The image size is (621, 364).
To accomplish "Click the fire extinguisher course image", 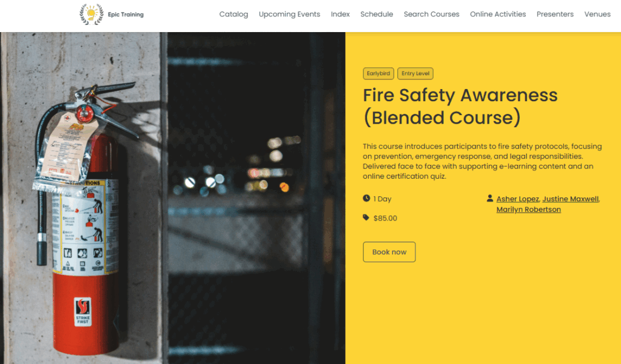I will click(x=173, y=198).
